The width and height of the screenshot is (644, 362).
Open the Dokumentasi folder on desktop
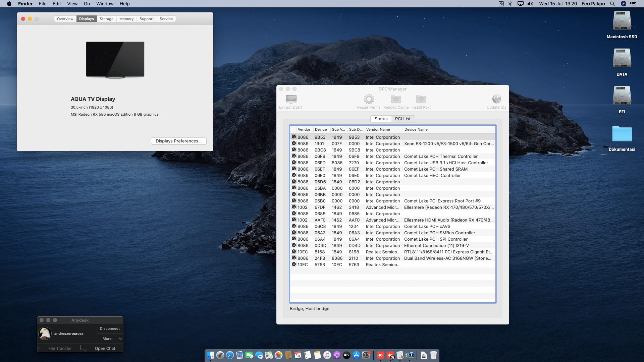tap(622, 134)
